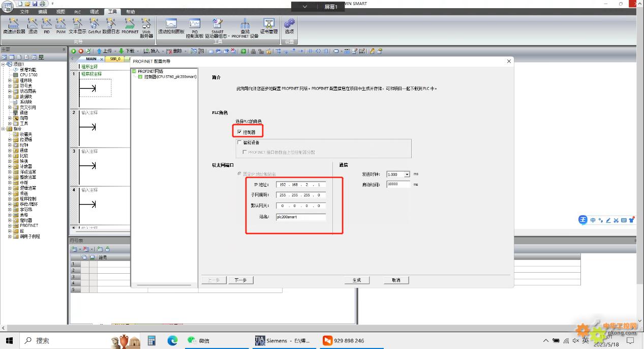Open 运动控制面板 tool
The height and width of the screenshot is (349, 644).
pos(171,25)
